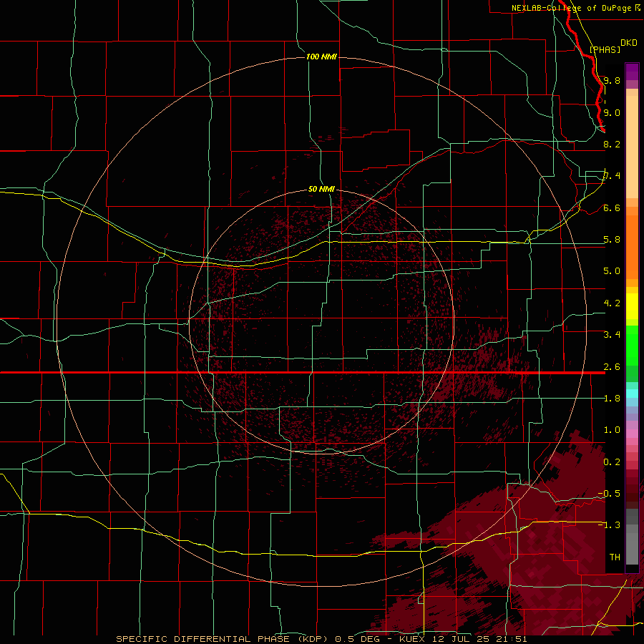Viewport: 644px width, 644px height.
Task: Click the 9.8 value on color scale
Action: point(612,80)
